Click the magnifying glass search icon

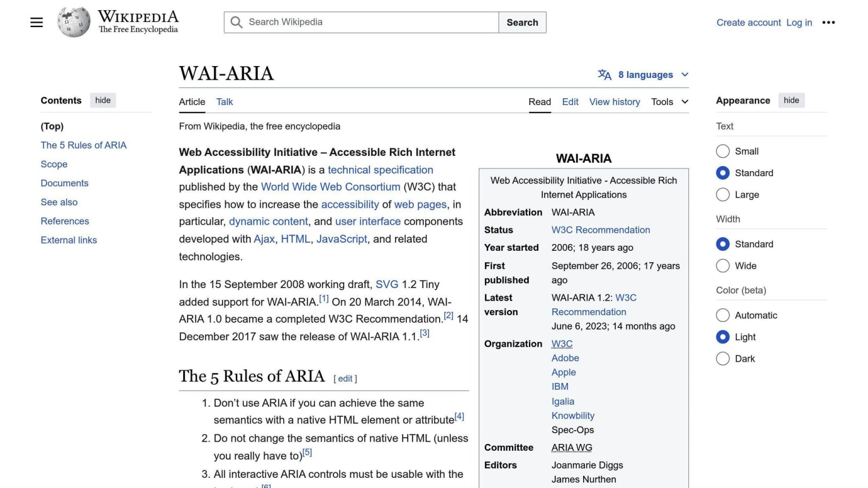click(237, 22)
